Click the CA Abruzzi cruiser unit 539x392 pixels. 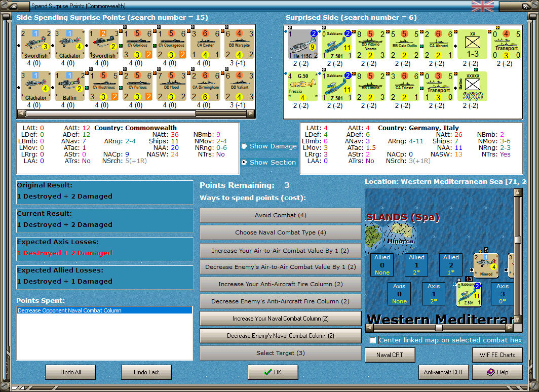point(439,45)
